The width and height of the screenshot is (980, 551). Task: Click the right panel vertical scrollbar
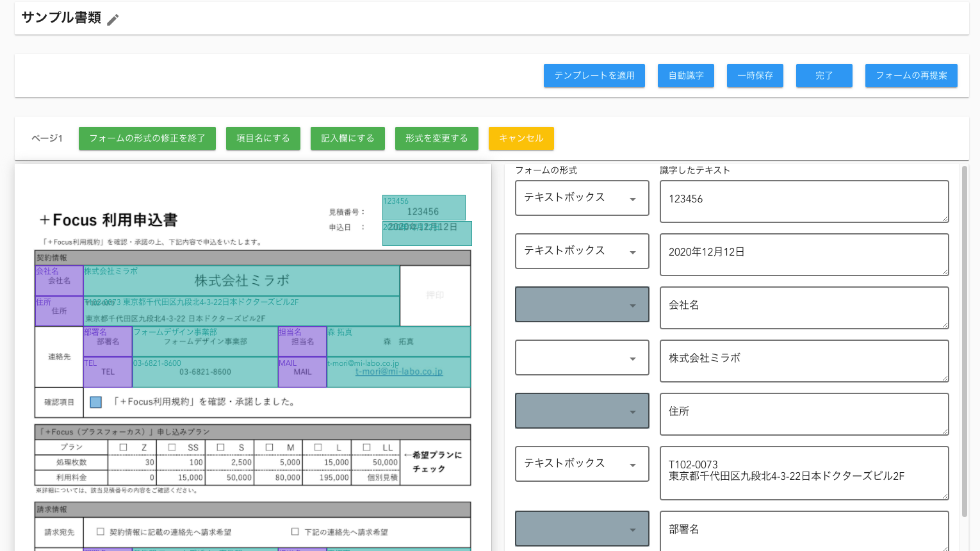coord(965,340)
